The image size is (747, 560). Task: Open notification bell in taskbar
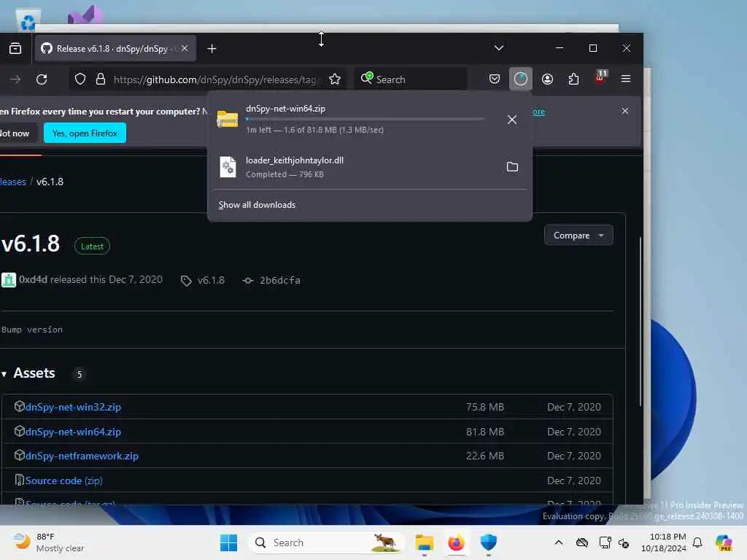[x=697, y=542]
